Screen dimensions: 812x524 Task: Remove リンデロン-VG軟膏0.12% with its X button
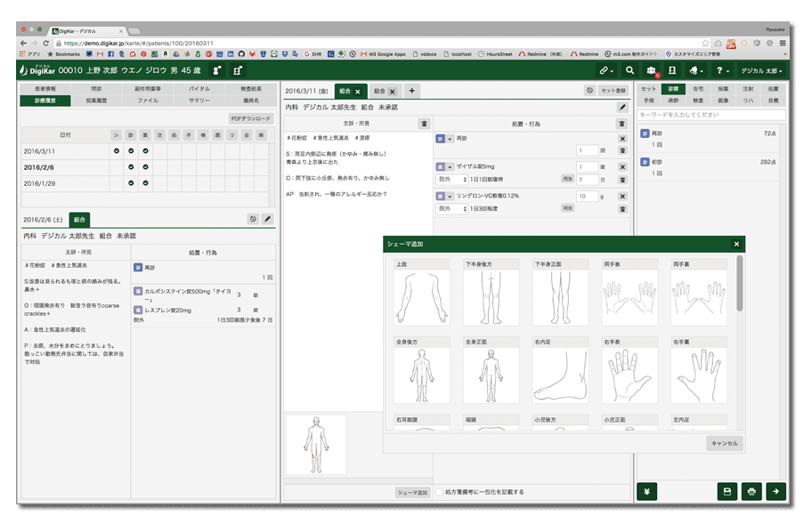[x=622, y=197]
